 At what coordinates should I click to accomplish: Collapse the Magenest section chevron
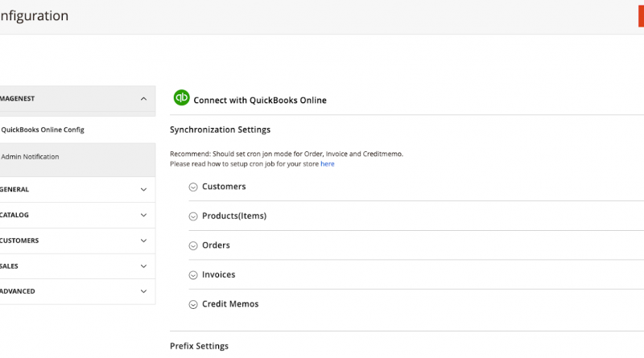(x=143, y=99)
